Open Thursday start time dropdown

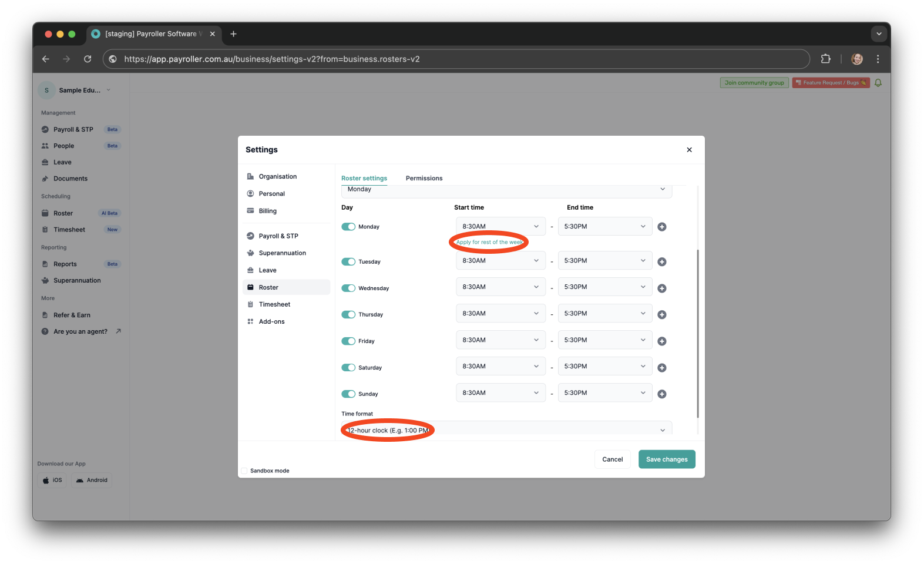pyautogui.click(x=500, y=314)
